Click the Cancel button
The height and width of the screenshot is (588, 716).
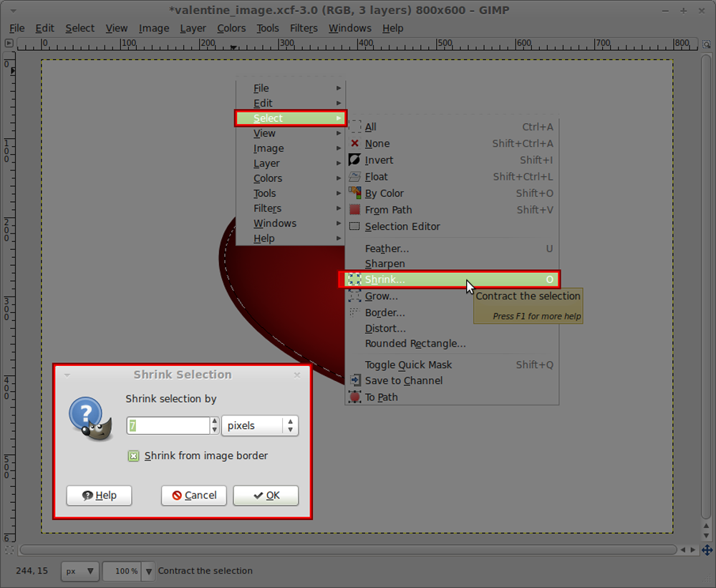[193, 495]
